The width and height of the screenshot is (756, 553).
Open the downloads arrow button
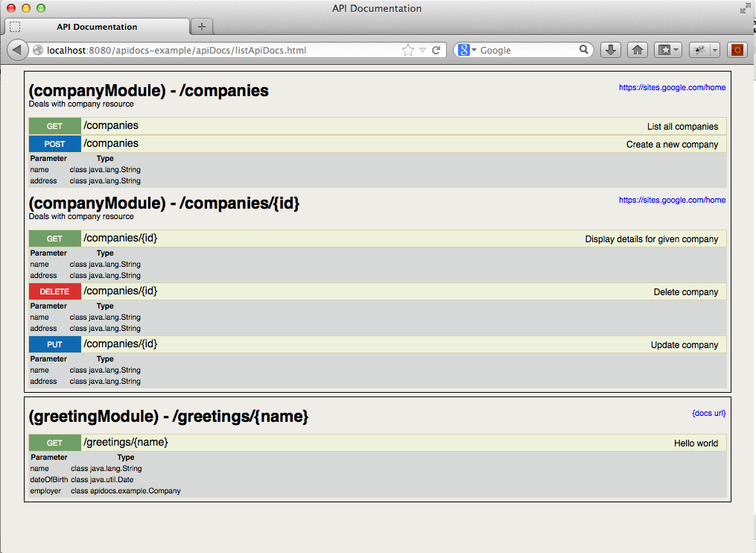tap(611, 50)
